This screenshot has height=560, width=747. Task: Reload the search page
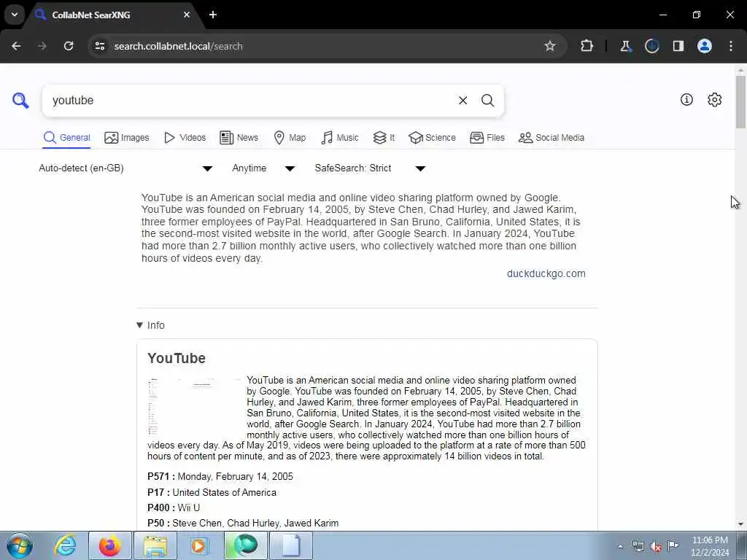tap(69, 46)
